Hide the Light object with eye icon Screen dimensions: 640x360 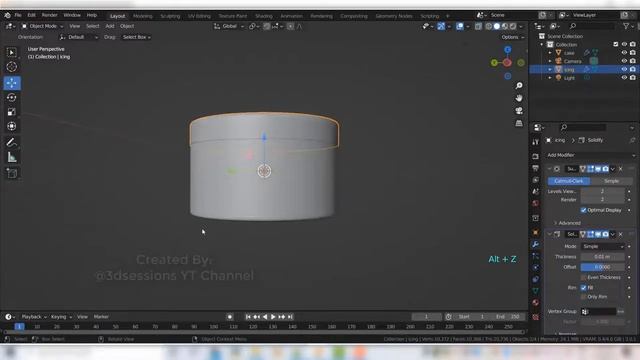click(x=624, y=78)
